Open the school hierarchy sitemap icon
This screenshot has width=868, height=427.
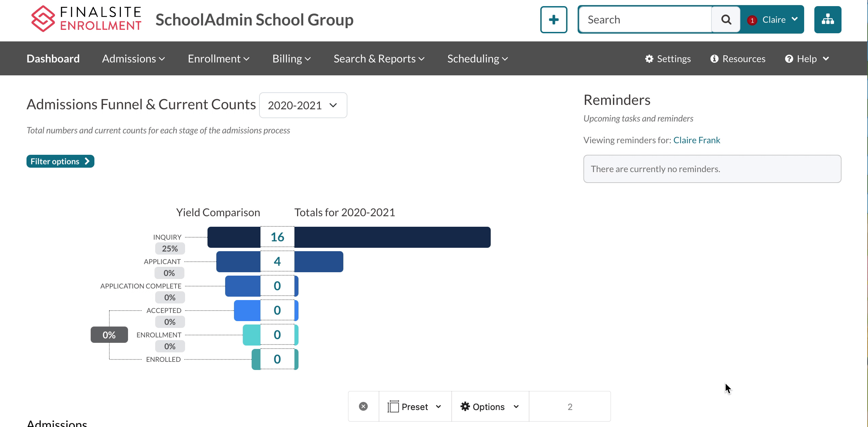tap(827, 20)
